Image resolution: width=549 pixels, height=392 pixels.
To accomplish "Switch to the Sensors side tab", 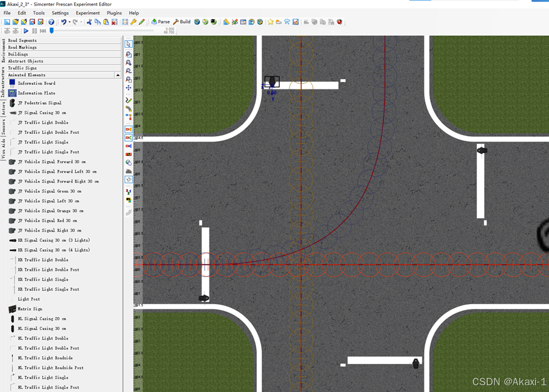I will point(3,127).
